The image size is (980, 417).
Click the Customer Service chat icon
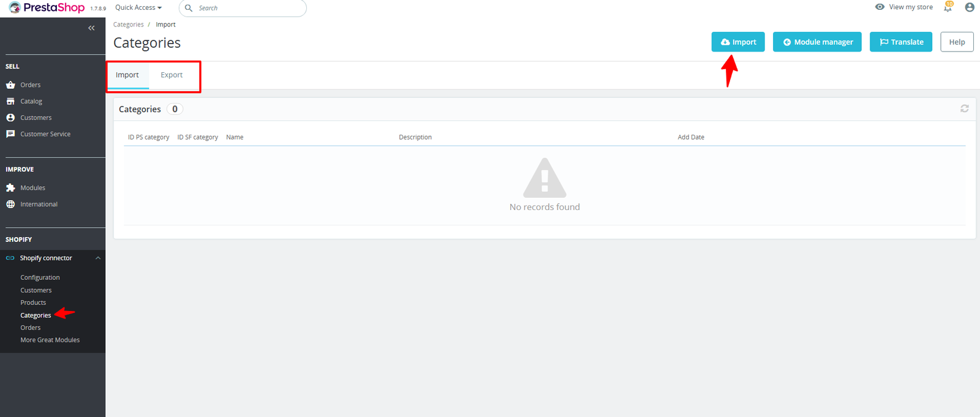(x=10, y=134)
